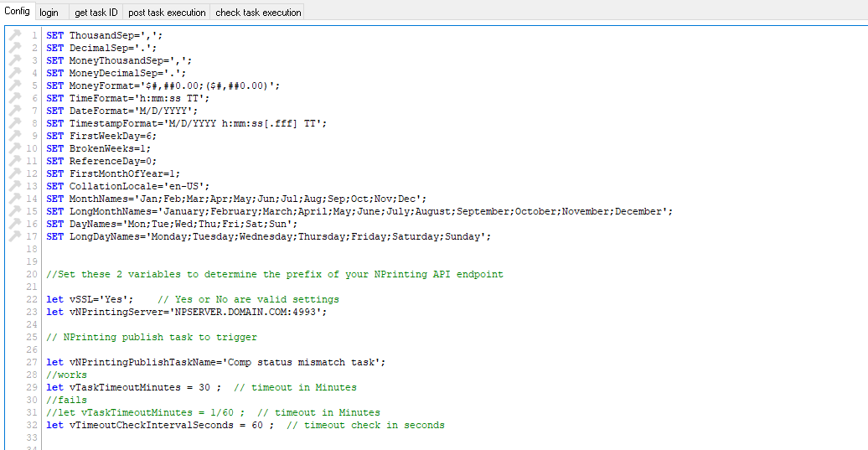Click the wrench icon beside line 1
The width and height of the screenshot is (868, 450).
pos(14,35)
